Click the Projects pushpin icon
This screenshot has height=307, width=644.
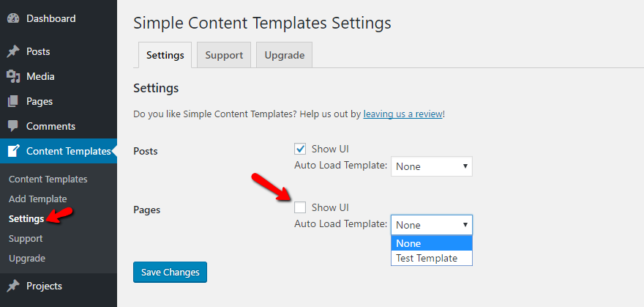tap(13, 286)
